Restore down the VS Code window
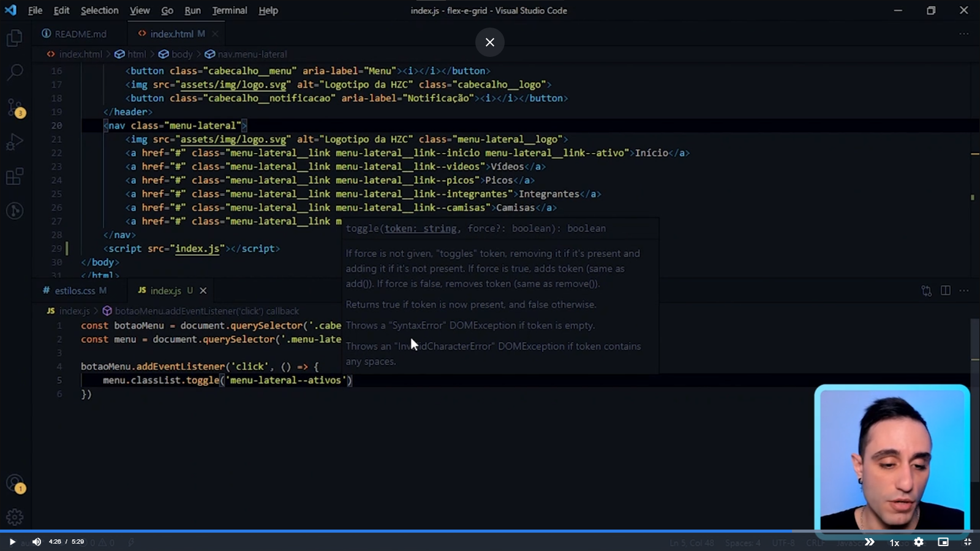The image size is (980, 551). click(x=931, y=10)
